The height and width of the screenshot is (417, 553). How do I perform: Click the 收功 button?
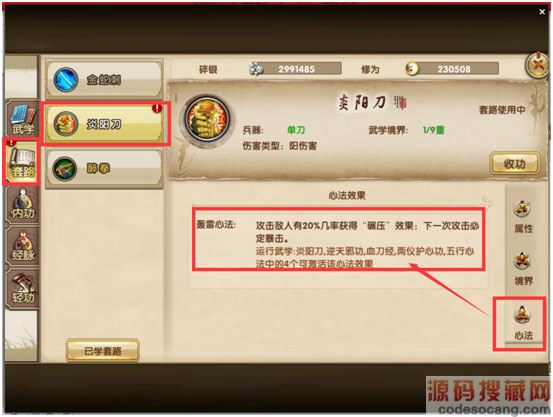515,164
